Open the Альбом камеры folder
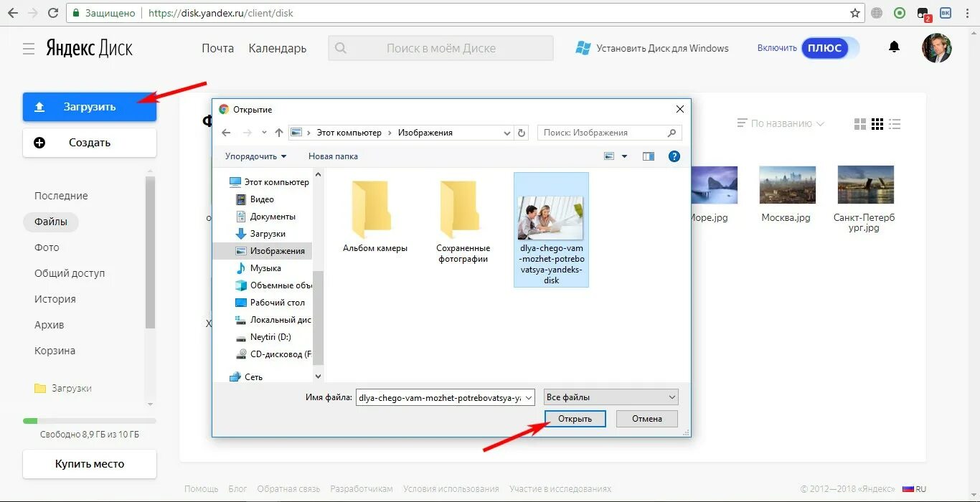Image resolution: width=980 pixels, height=502 pixels. [375, 216]
